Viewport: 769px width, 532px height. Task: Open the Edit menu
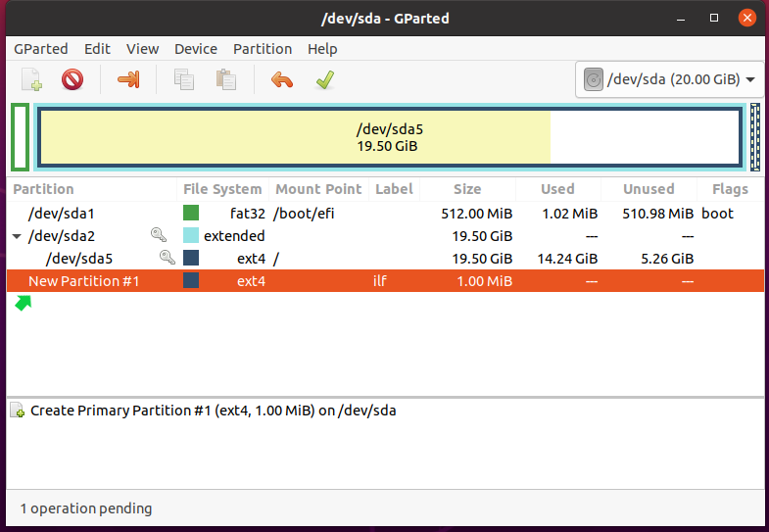(x=97, y=49)
